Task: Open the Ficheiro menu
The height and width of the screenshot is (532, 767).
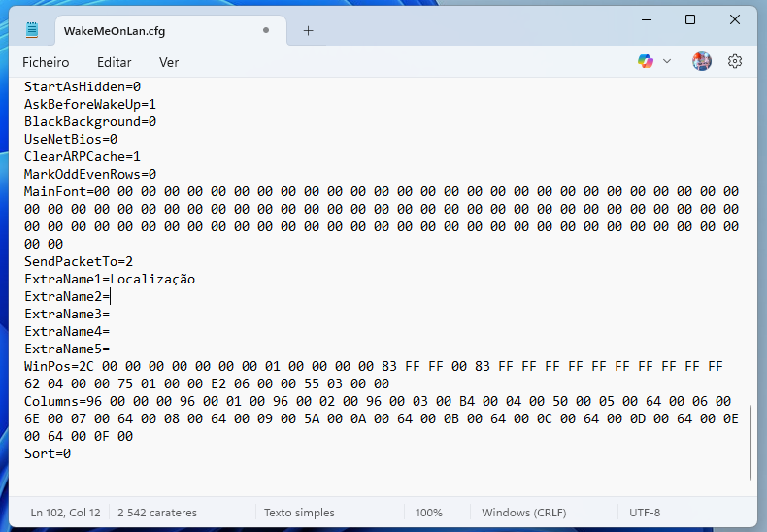Action: (x=46, y=62)
